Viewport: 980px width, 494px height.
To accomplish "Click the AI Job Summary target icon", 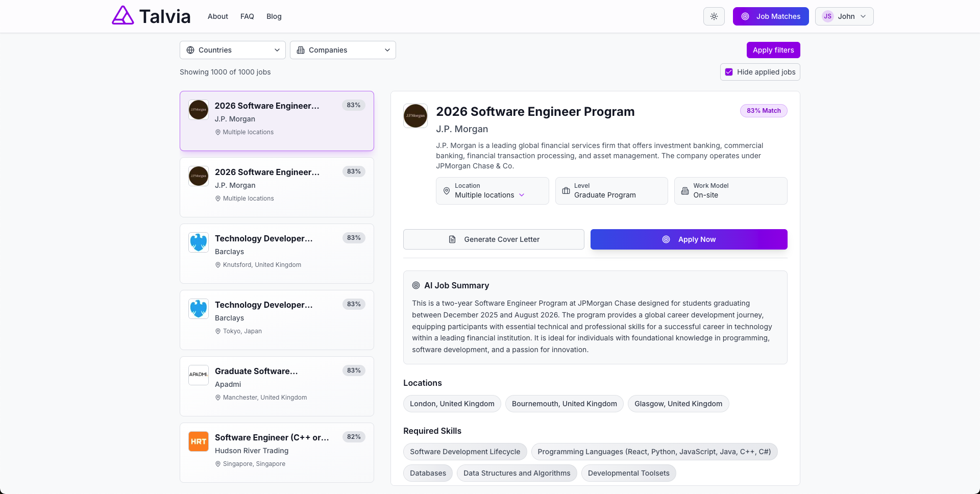I will coord(416,286).
